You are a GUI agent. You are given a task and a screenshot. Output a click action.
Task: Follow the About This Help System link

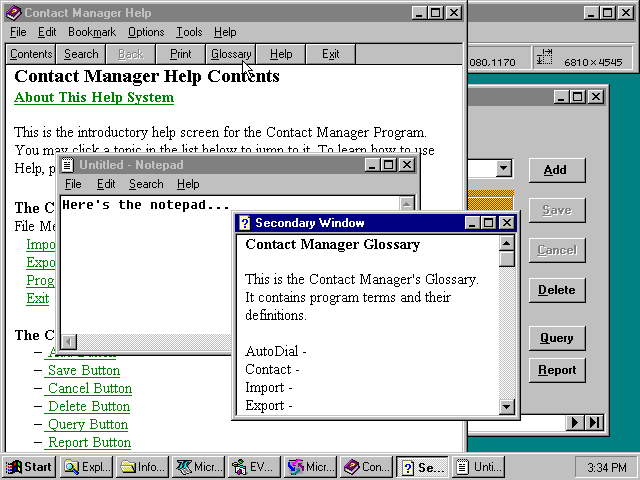(x=94, y=97)
